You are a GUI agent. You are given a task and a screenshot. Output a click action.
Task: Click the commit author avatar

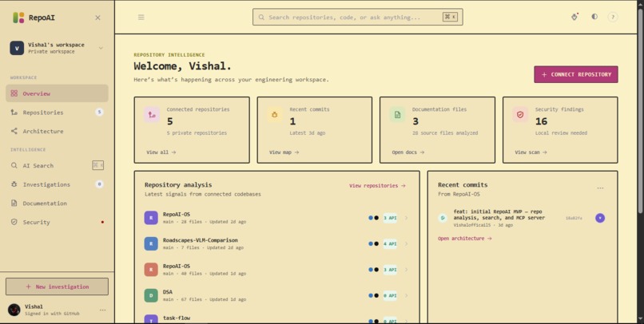600,218
